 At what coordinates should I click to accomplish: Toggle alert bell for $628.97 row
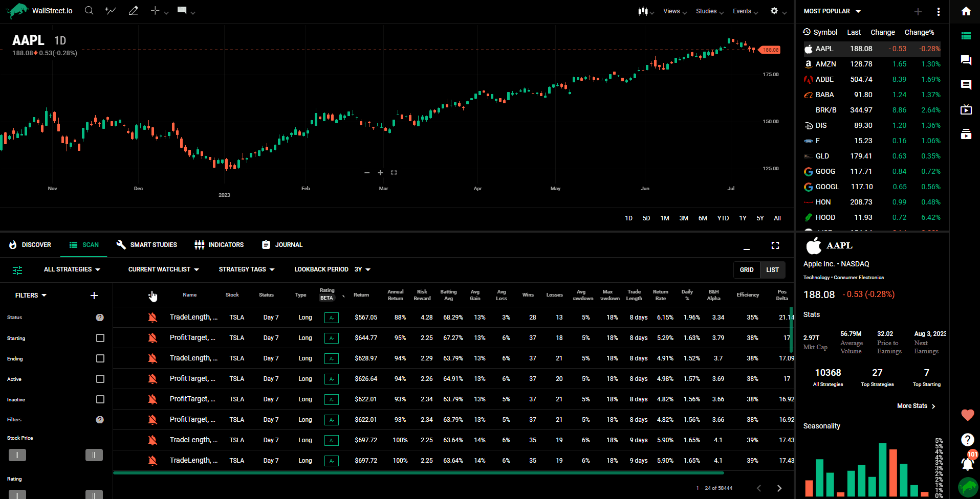pyautogui.click(x=153, y=358)
